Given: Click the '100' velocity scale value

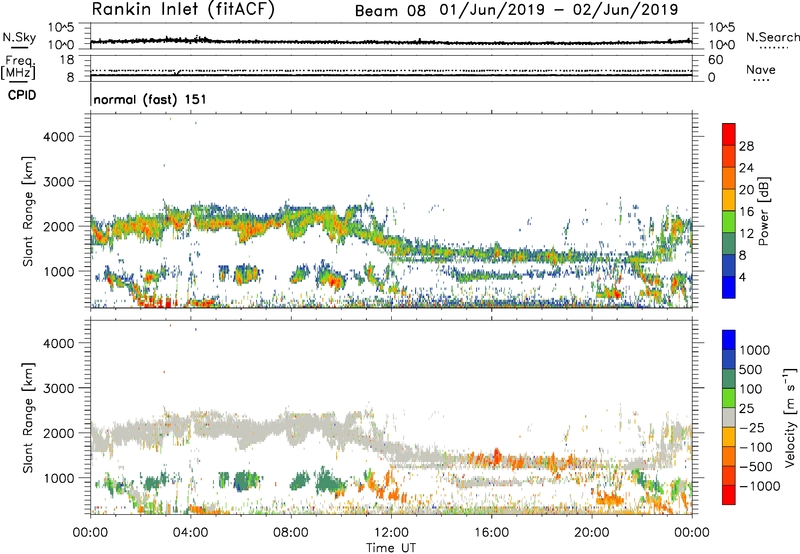Looking at the screenshot, I should (751, 389).
